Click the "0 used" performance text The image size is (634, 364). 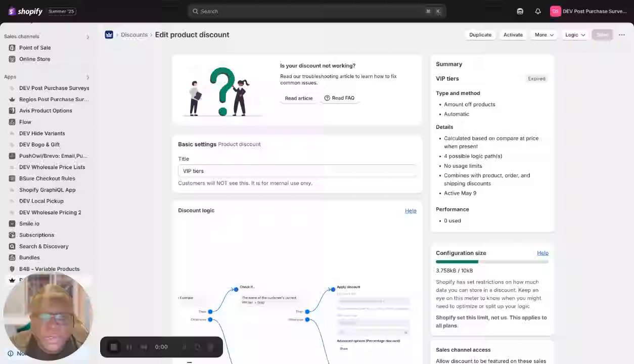tap(452, 221)
